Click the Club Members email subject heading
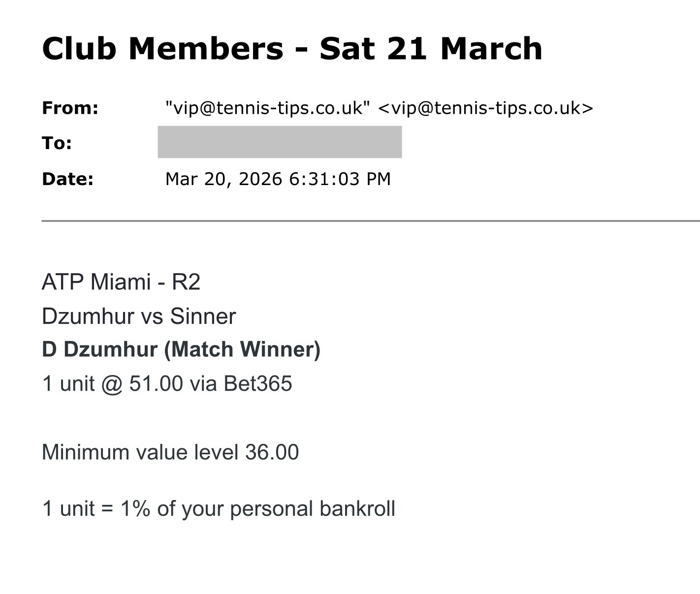Image resolution: width=700 pixels, height=594 pixels. point(291,49)
